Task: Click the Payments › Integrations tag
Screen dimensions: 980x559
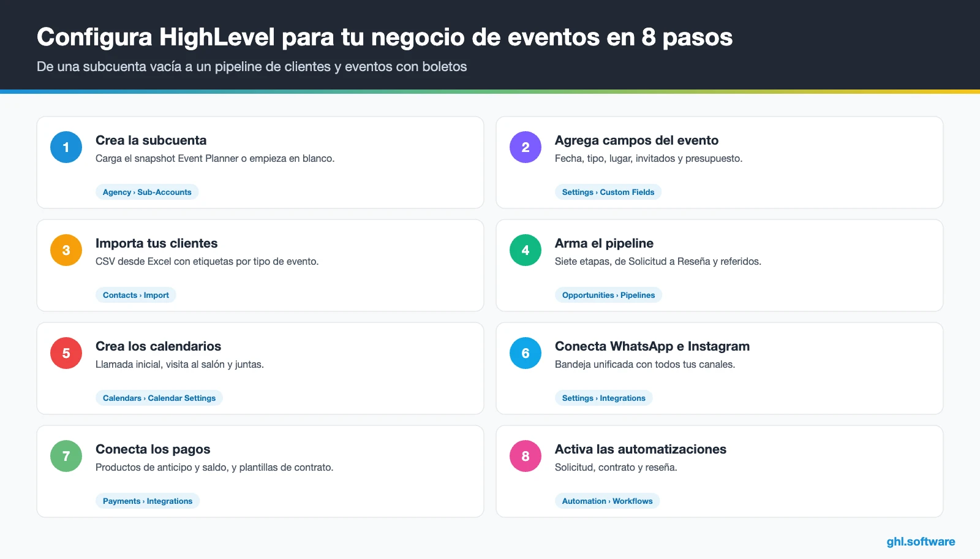Action: point(148,501)
